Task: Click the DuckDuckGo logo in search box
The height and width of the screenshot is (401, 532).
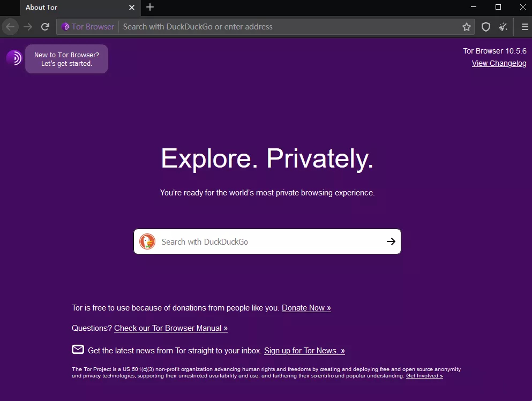Action: [x=147, y=241]
